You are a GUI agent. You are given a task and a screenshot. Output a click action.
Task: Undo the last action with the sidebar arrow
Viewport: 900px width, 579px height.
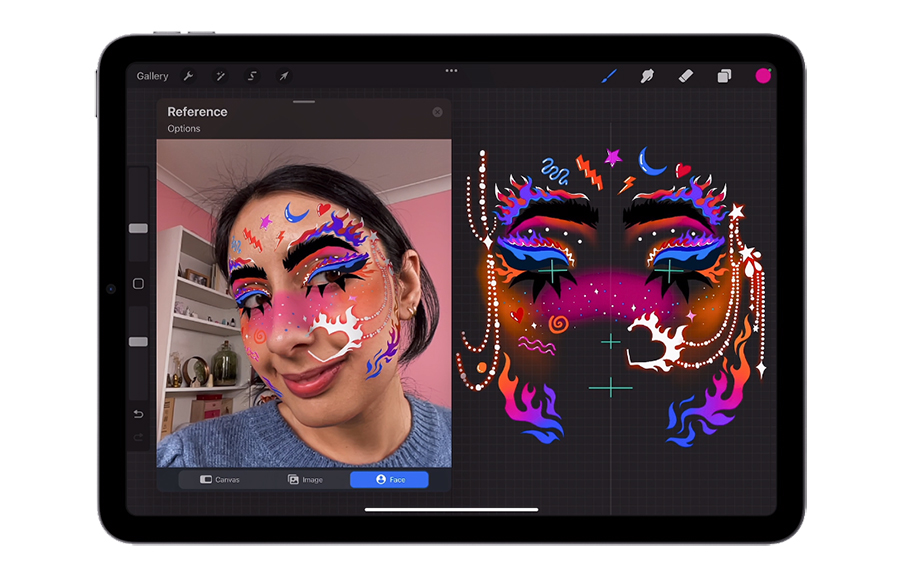[x=138, y=414]
